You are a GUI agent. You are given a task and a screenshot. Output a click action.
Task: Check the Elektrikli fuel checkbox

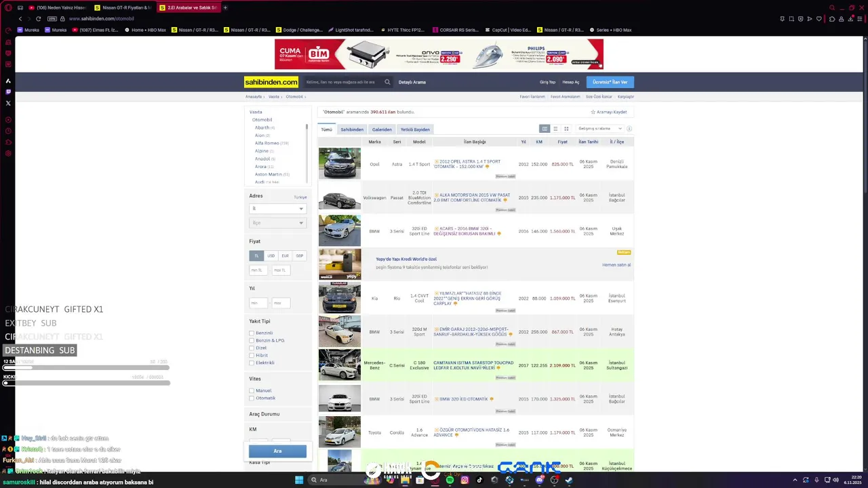252,363
